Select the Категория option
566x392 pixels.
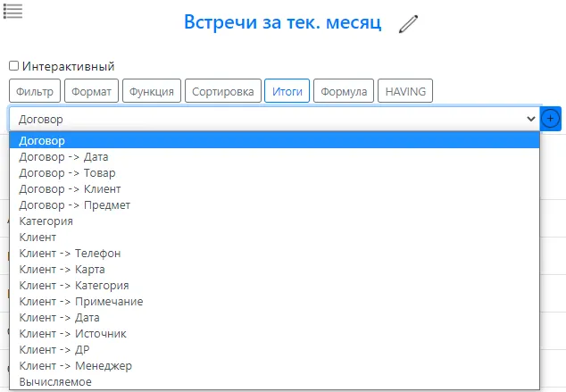[x=274, y=221]
